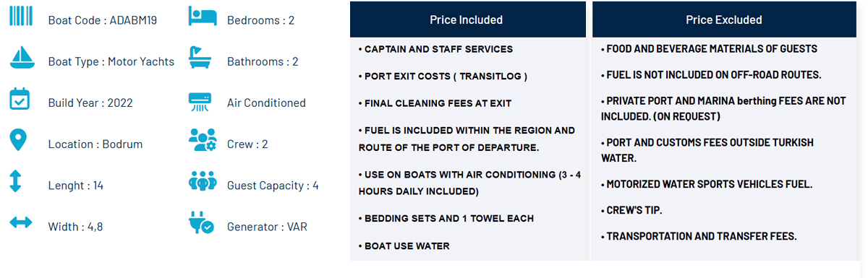This screenshot has height=278, width=868.
Task: Click the bathtub icon beside Bathrooms
Action: (x=200, y=57)
